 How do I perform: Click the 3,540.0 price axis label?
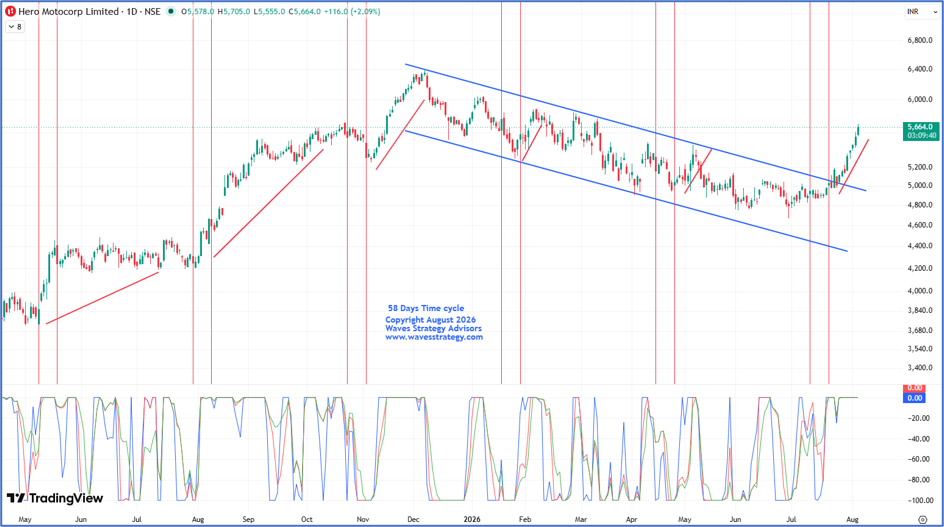coord(921,349)
